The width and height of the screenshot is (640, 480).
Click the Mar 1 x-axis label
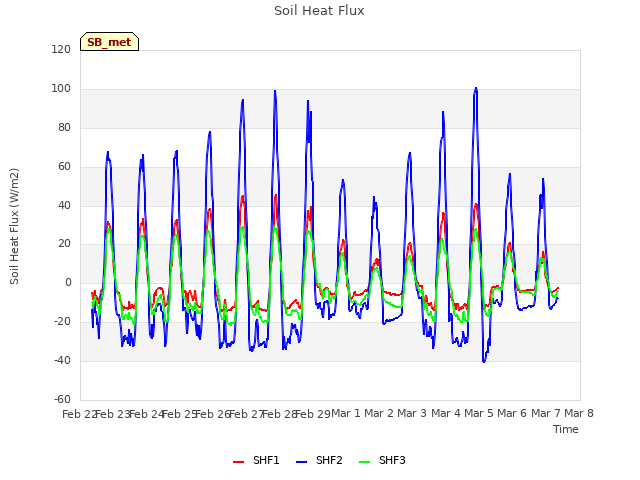click(x=346, y=413)
